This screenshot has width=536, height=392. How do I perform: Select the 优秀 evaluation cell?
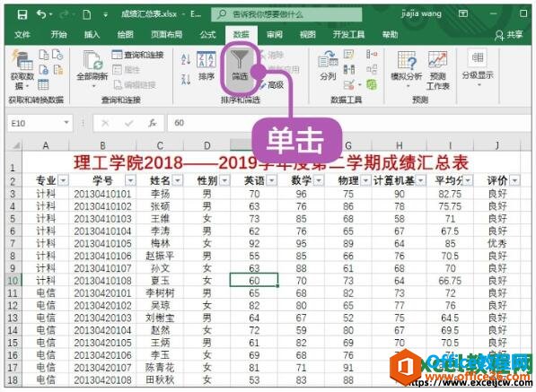point(497,243)
